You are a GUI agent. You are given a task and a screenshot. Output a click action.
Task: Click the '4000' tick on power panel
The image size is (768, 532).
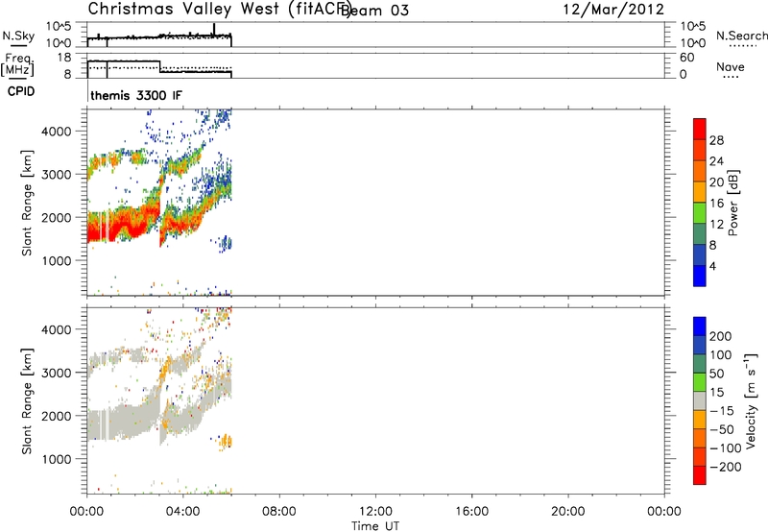coord(57,132)
